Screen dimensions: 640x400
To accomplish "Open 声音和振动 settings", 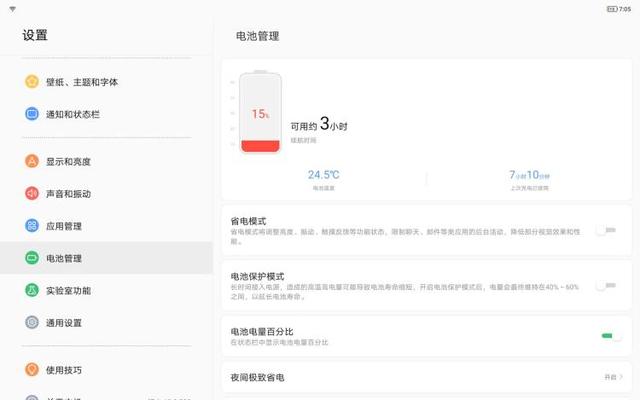I will coord(106,193).
